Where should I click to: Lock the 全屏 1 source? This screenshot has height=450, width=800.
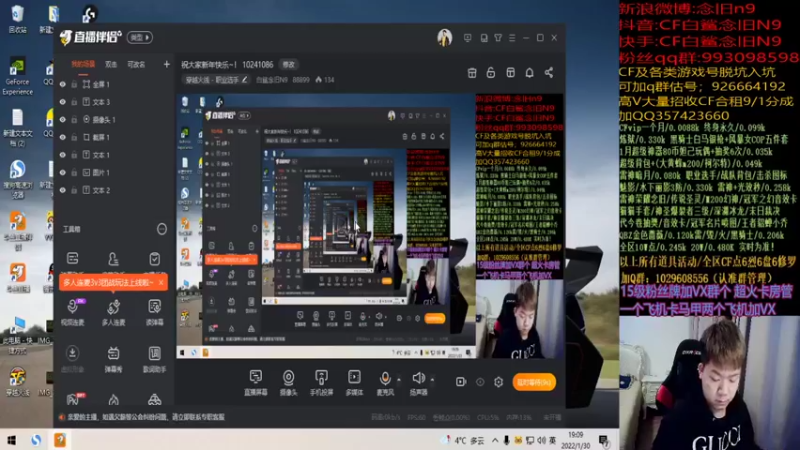(x=74, y=84)
